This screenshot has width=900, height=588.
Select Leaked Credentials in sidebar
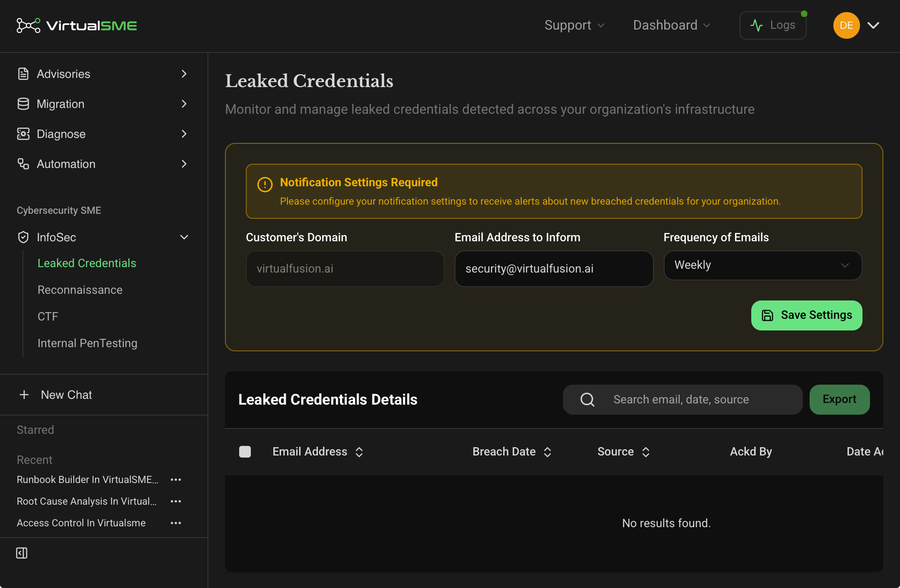point(87,263)
